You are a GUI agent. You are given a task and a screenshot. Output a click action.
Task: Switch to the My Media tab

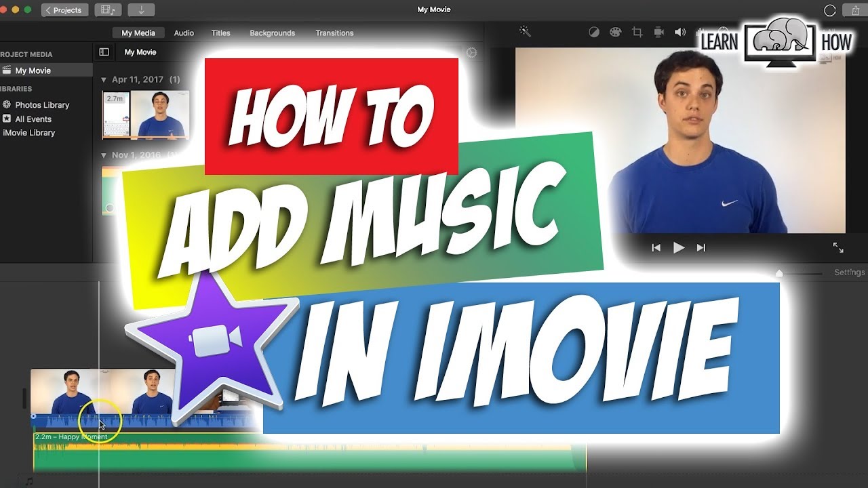point(138,33)
